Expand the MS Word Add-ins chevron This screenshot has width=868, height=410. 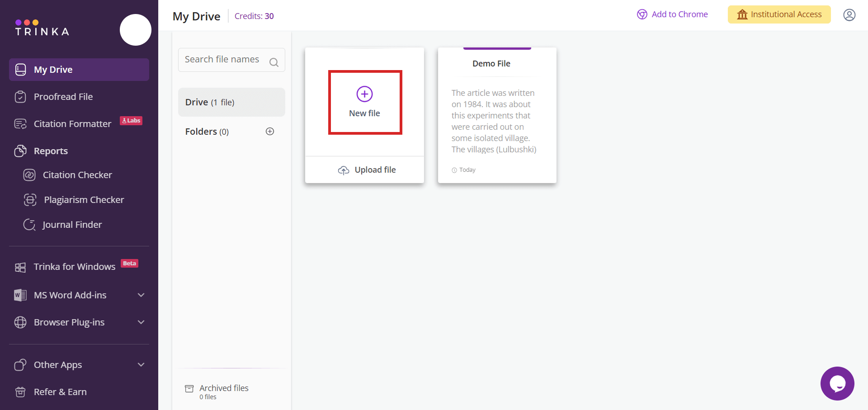click(141, 295)
